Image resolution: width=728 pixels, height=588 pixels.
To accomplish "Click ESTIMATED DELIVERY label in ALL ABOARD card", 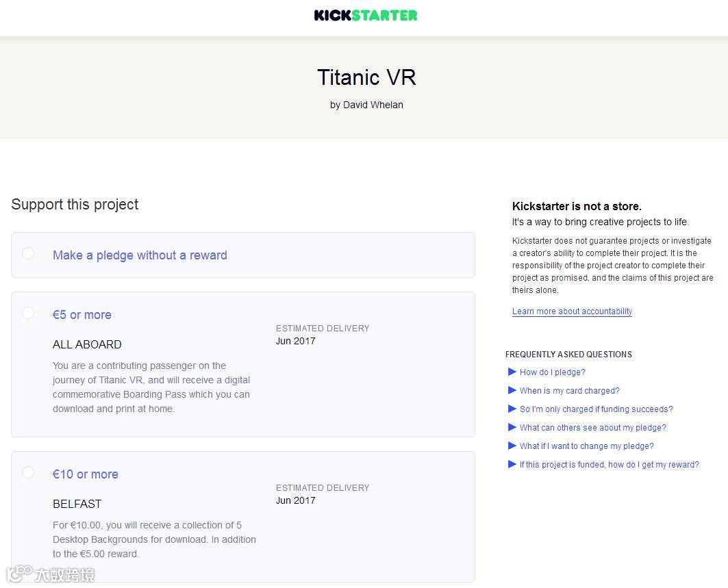I will 322,329.
